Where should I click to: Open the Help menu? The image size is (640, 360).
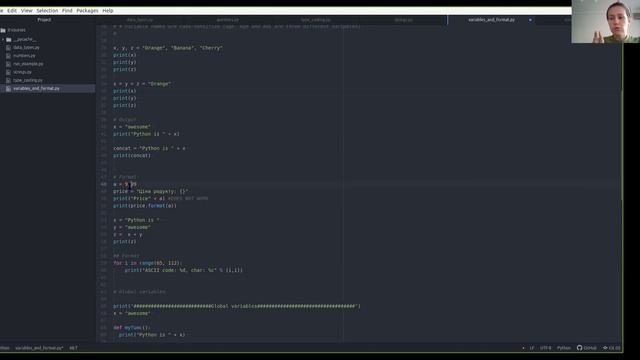pyautogui.click(x=108, y=11)
